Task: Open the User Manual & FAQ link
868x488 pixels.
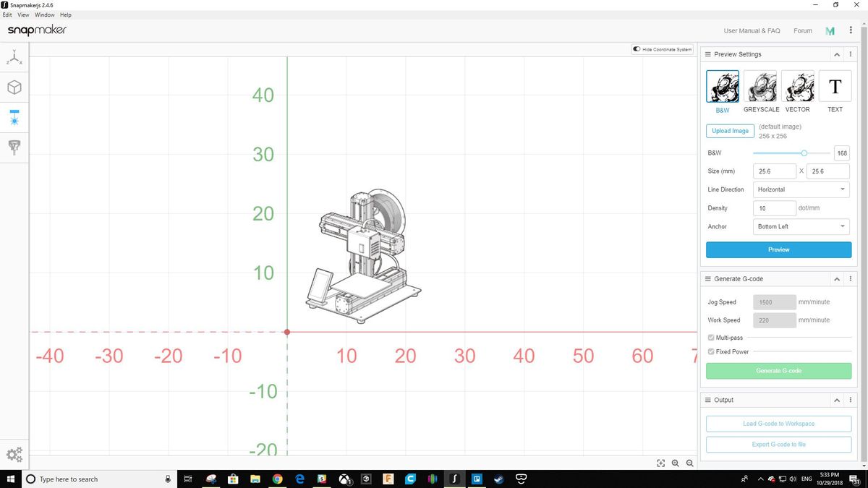Action: [752, 30]
